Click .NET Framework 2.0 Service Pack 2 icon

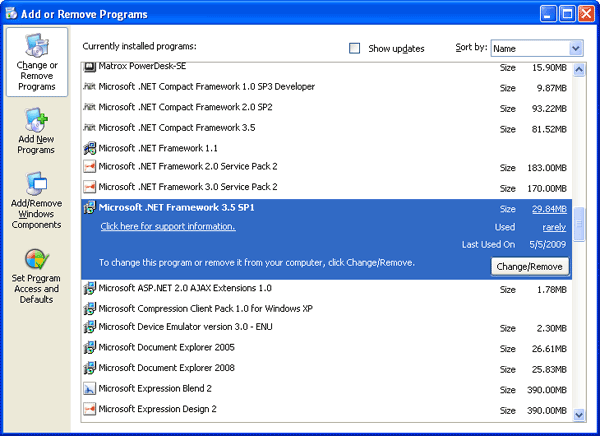coord(90,167)
